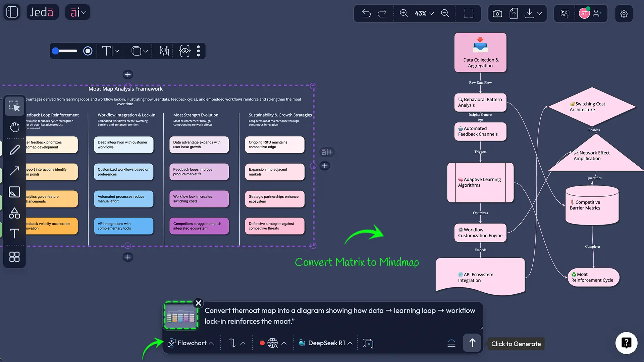This screenshot has height=362, width=644.
Task: Click the Jeda logo in the top bar
Action: click(42, 12)
